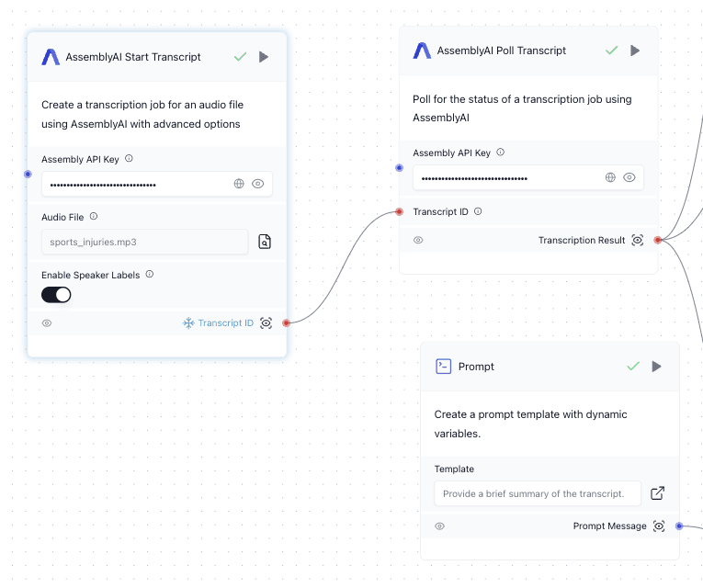Click 'Create a prompt template' description text
Screen dimensions: 703x588
pos(530,424)
